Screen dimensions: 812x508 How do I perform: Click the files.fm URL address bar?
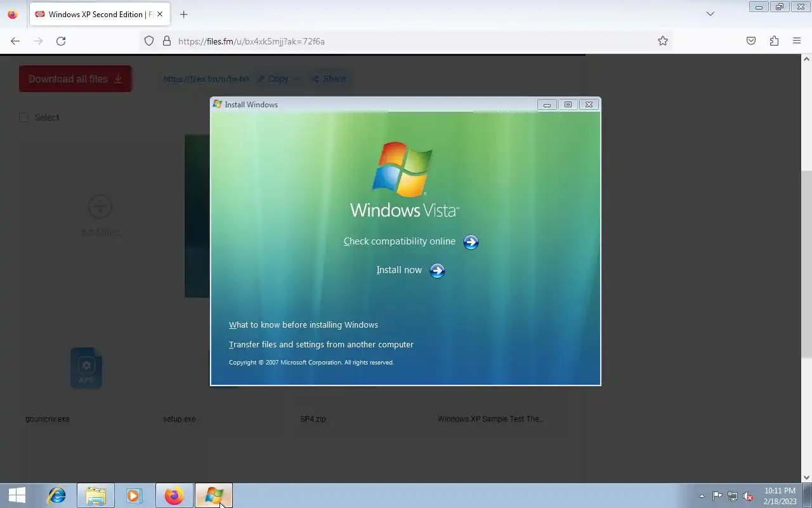(x=406, y=41)
